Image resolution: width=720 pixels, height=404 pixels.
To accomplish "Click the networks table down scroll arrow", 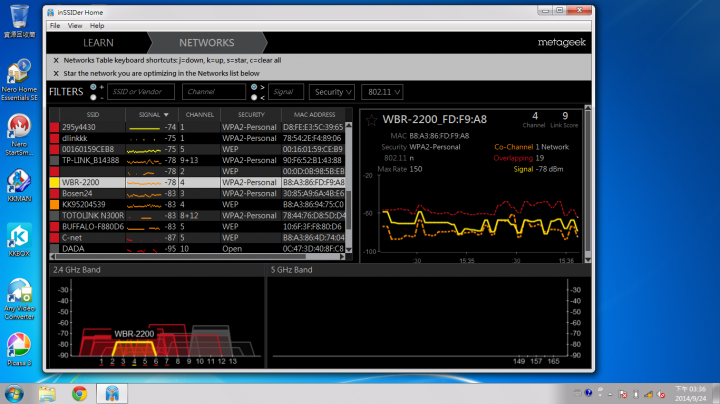I will pos(349,250).
